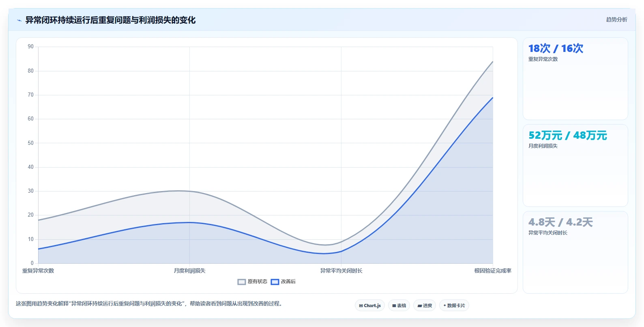Screen dimensions: 644x327
Task: Click the y-axis value 50
Action: click(x=31, y=143)
